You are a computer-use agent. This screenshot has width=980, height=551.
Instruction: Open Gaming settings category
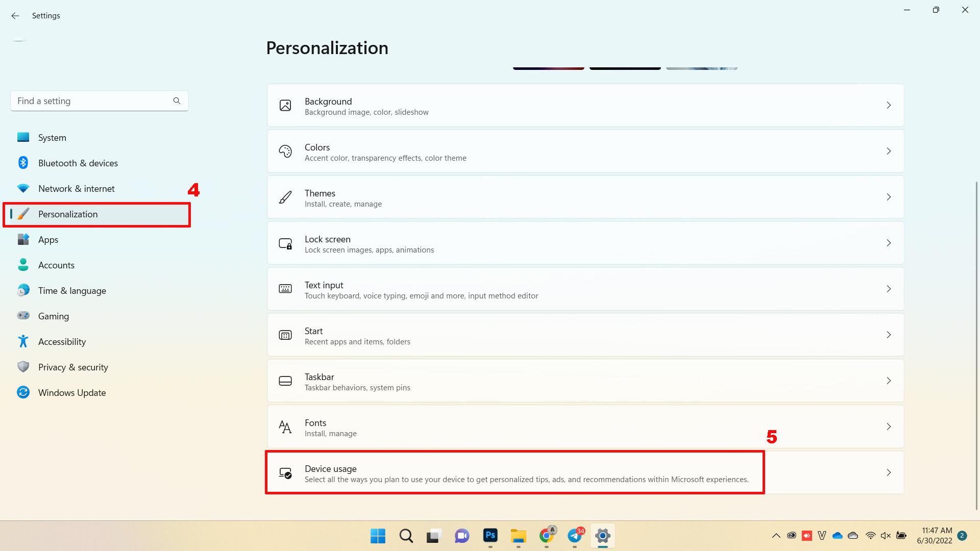tap(99, 316)
